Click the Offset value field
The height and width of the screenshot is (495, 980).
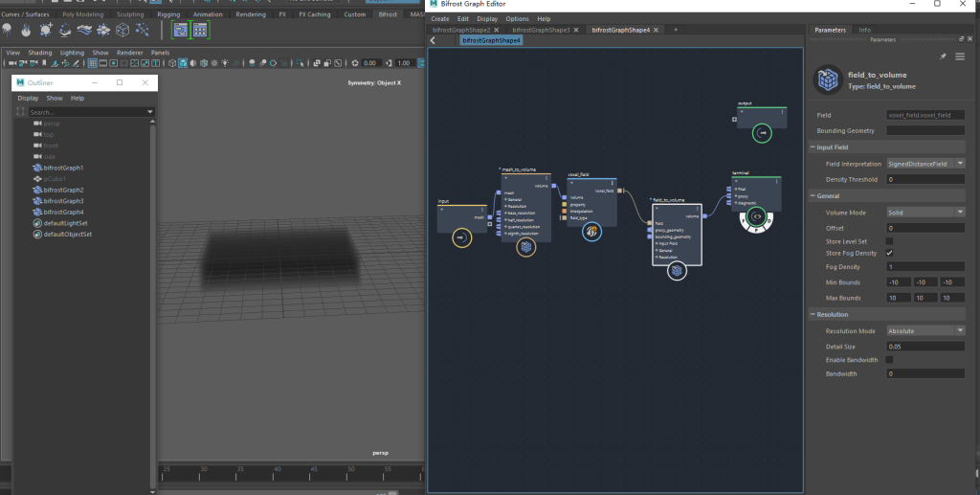[925, 228]
